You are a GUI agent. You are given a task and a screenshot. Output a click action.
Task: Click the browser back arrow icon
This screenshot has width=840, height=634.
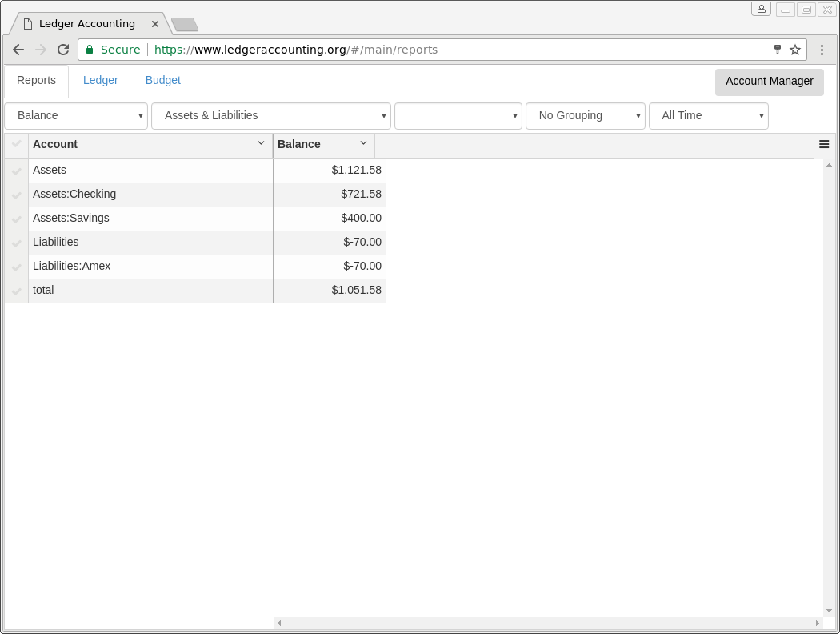(x=18, y=50)
